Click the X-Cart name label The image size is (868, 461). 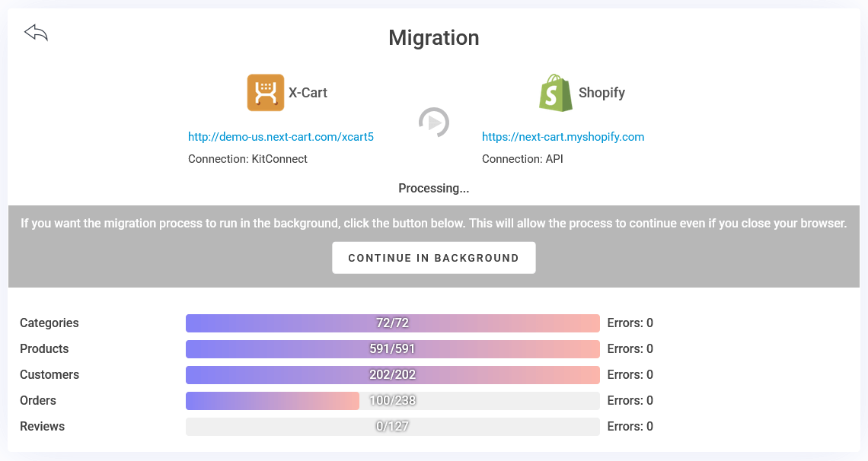(308, 92)
